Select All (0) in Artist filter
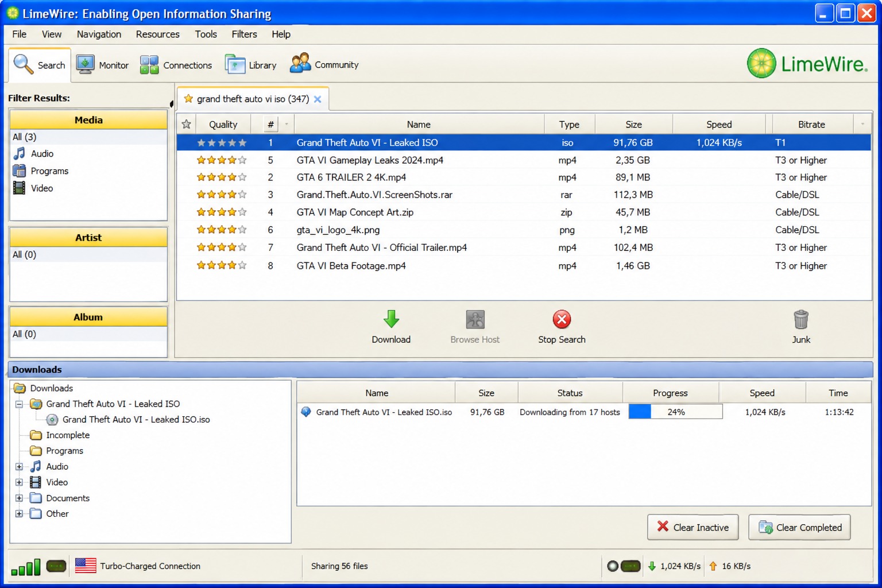The image size is (882, 588). (88, 254)
